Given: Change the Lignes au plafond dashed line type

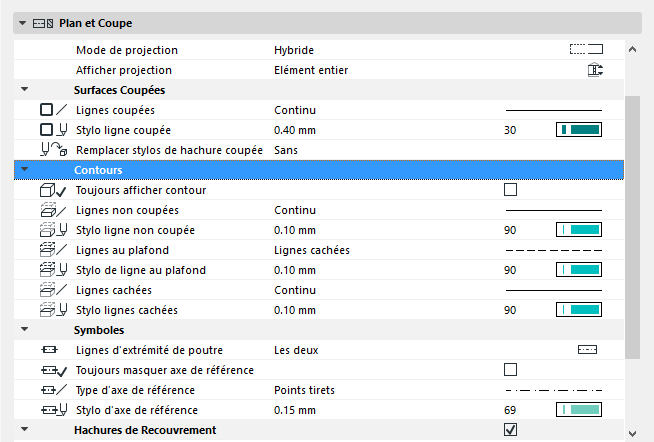Looking at the screenshot, I should (553, 250).
